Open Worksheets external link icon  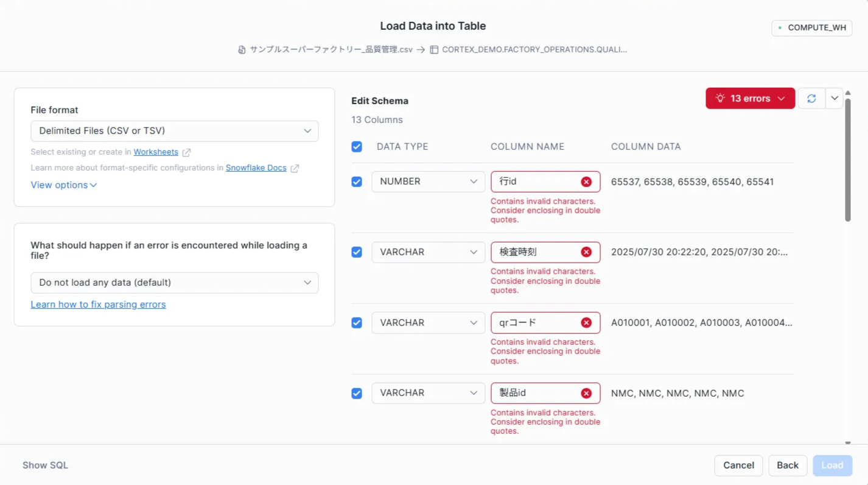pyautogui.click(x=186, y=152)
